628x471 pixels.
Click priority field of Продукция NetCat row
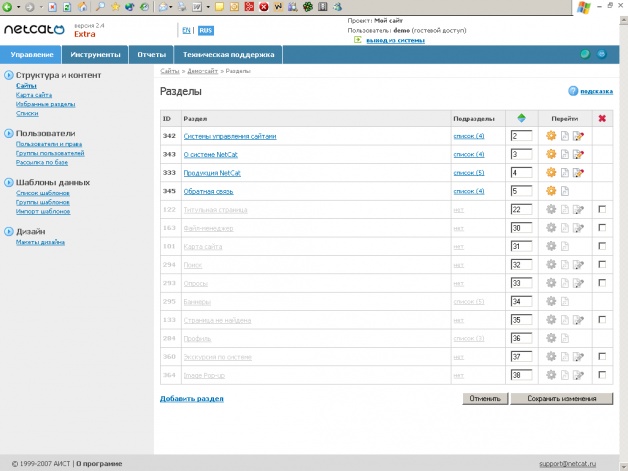tap(520, 173)
